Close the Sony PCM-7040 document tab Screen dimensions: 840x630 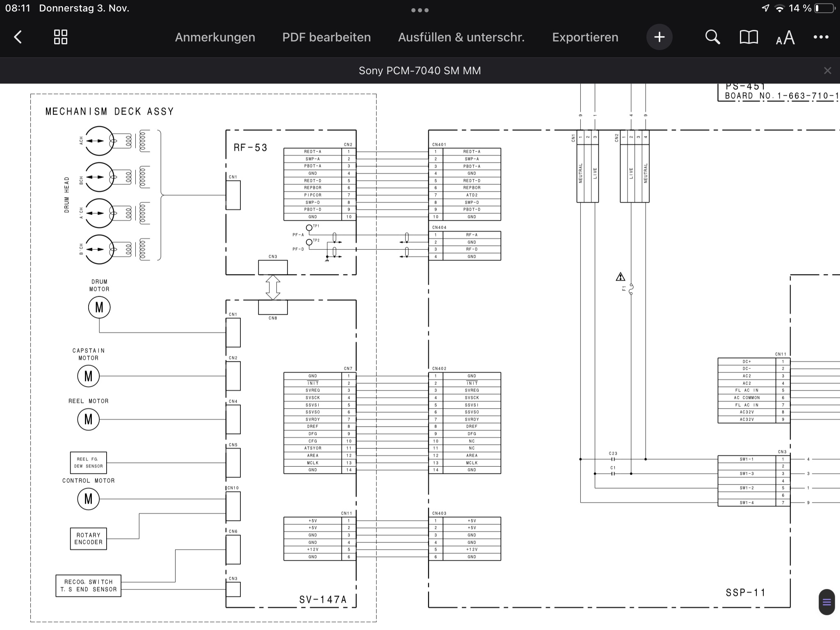click(827, 71)
